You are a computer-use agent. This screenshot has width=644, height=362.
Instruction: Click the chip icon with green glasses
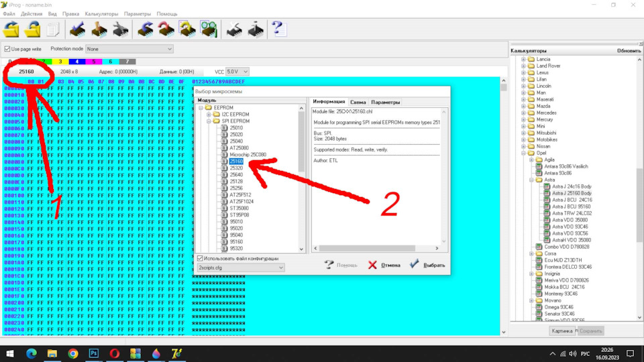point(209,29)
